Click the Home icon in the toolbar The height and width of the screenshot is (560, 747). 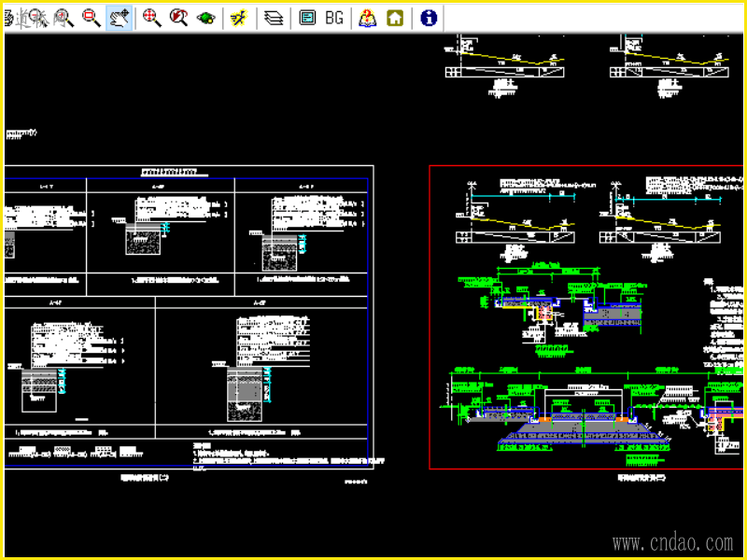pyautogui.click(x=395, y=18)
